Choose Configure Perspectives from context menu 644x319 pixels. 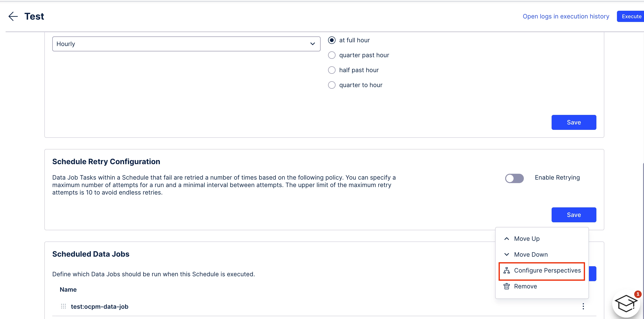pyautogui.click(x=547, y=270)
